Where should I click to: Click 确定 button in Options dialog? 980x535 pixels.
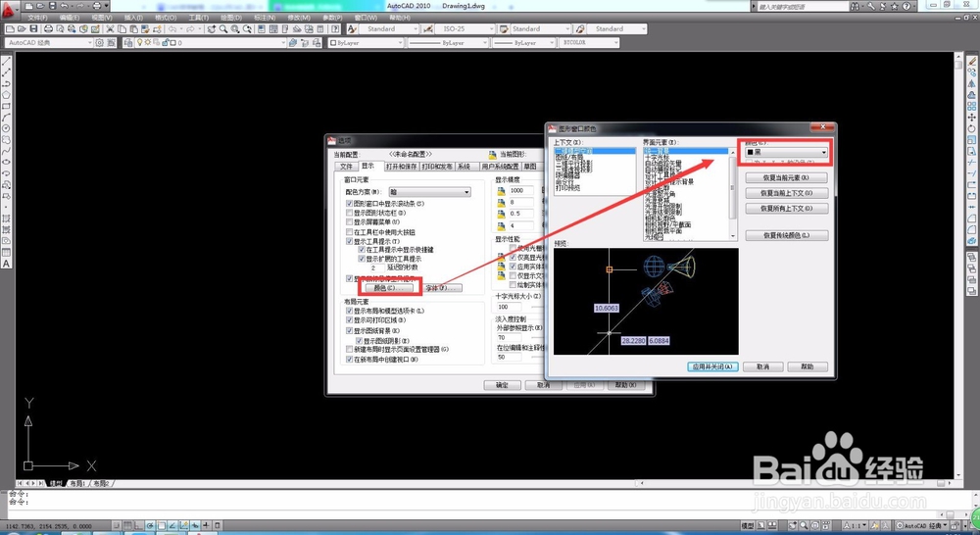pos(503,385)
